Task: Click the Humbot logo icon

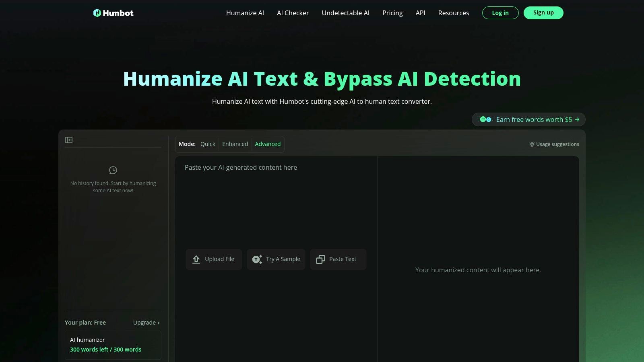Action: tap(97, 13)
